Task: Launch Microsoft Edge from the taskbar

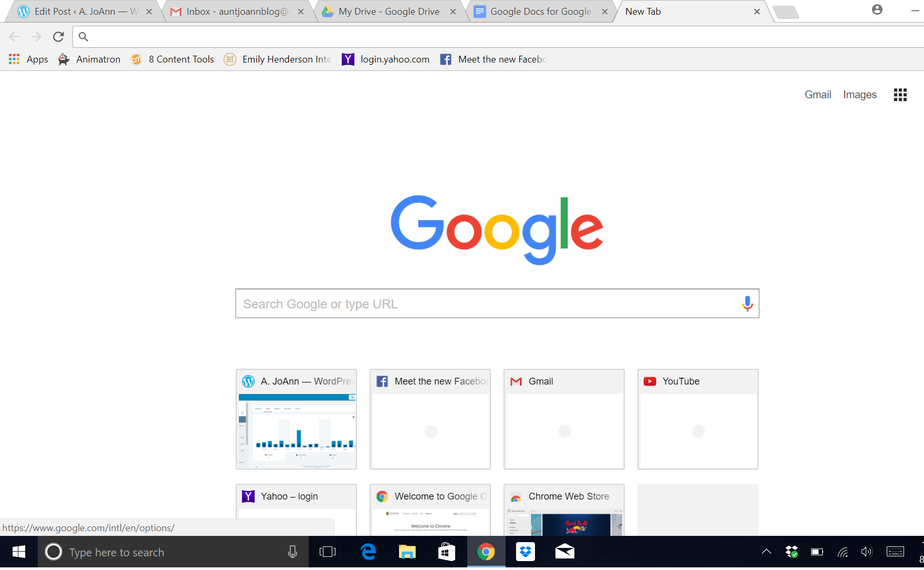Action: [x=369, y=552]
